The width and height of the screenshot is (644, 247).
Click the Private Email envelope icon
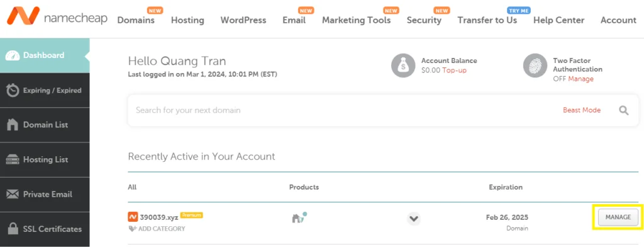13,194
